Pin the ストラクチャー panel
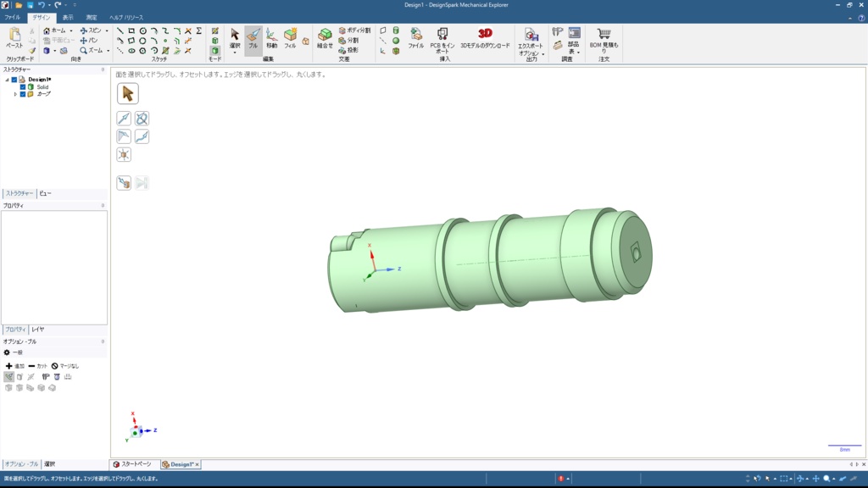This screenshot has width=868, height=488. (x=103, y=69)
